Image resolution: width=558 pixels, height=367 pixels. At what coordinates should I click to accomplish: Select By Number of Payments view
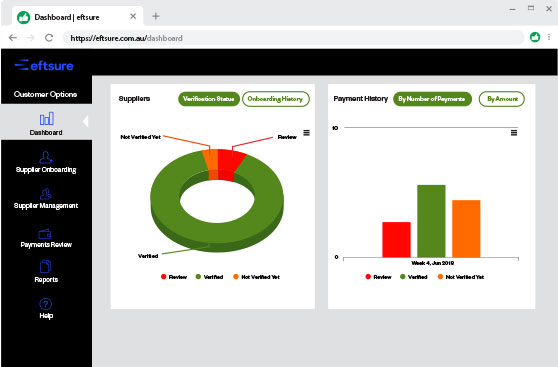(x=432, y=99)
